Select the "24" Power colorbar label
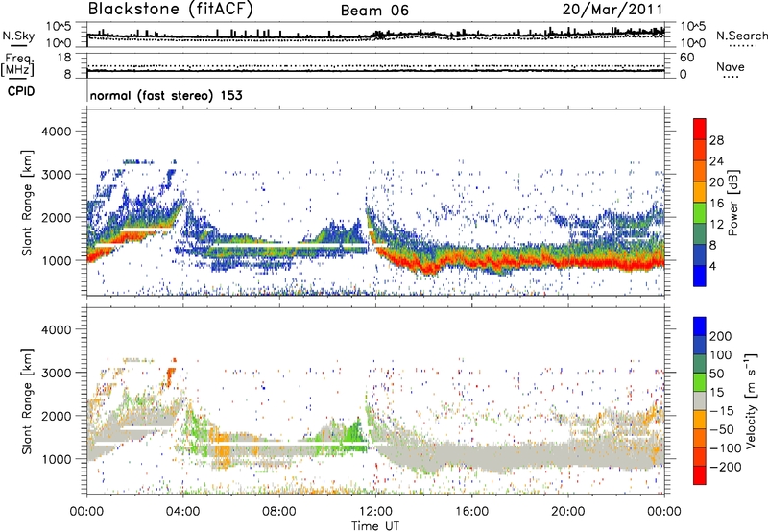768x532 pixels. coord(716,161)
